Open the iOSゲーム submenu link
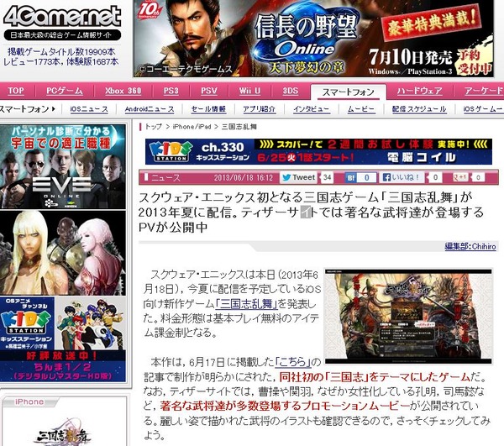This screenshot has height=446, width=504. point(483,109)
